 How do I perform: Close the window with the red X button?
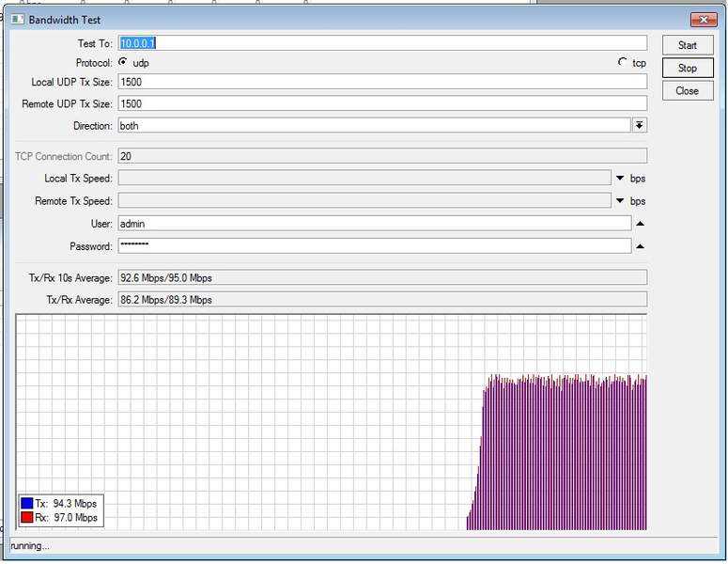tap(703, 20)
